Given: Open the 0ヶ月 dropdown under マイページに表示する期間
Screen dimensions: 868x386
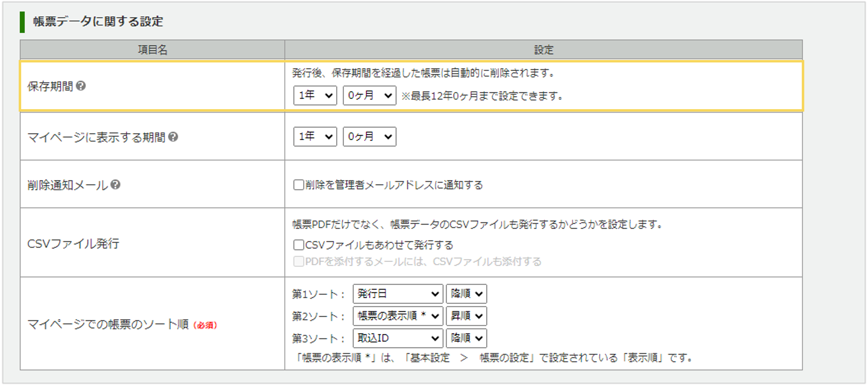Looking at the screenshot, I should (x=369, y=136).
